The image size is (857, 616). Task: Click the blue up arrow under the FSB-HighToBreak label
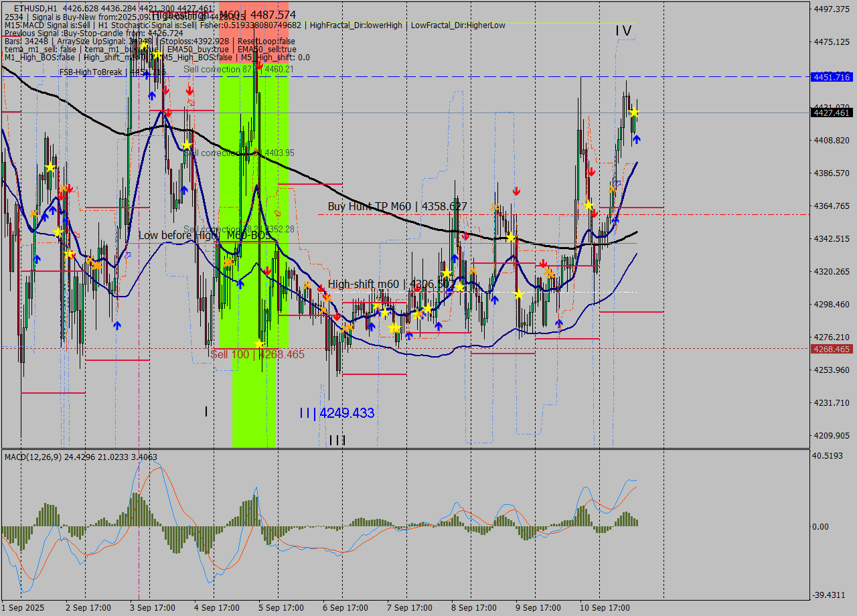click(x=151, y=96)
